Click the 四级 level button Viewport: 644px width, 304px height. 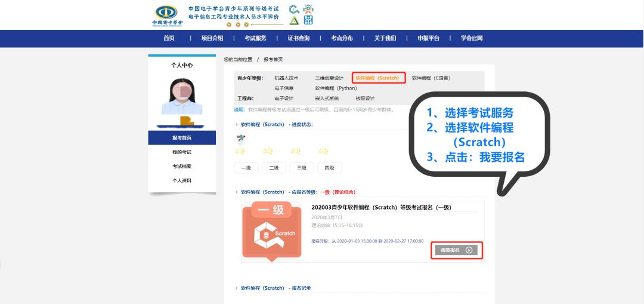click(x=329, y=168)
